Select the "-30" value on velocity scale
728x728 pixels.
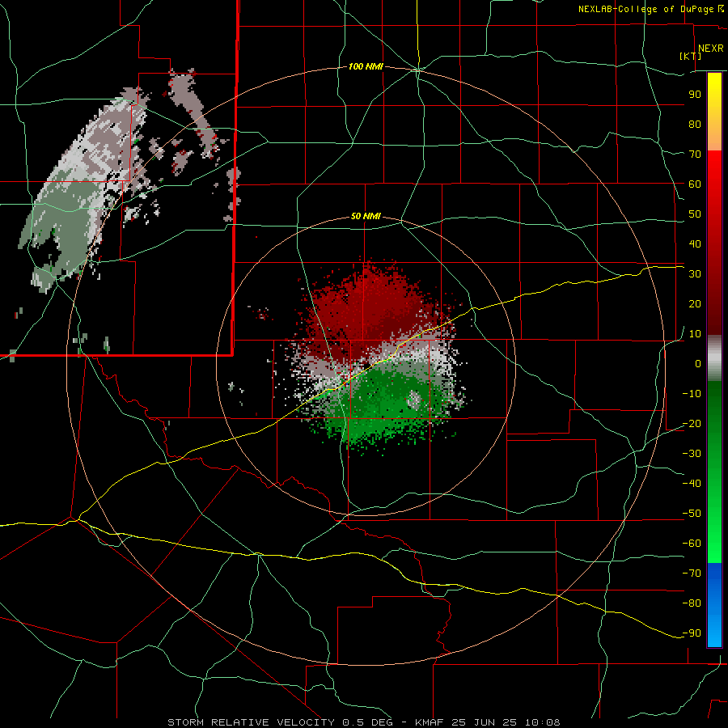click(692, 454)
